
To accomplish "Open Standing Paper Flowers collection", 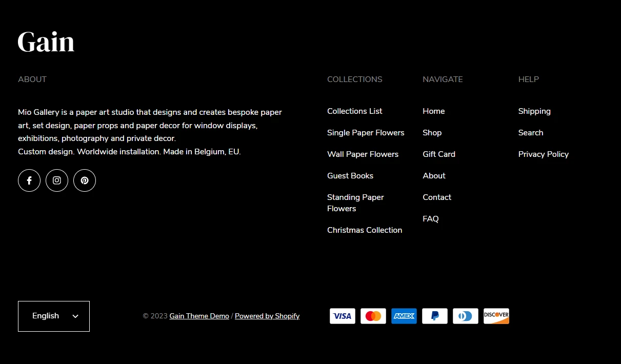I will pos(355,203).
